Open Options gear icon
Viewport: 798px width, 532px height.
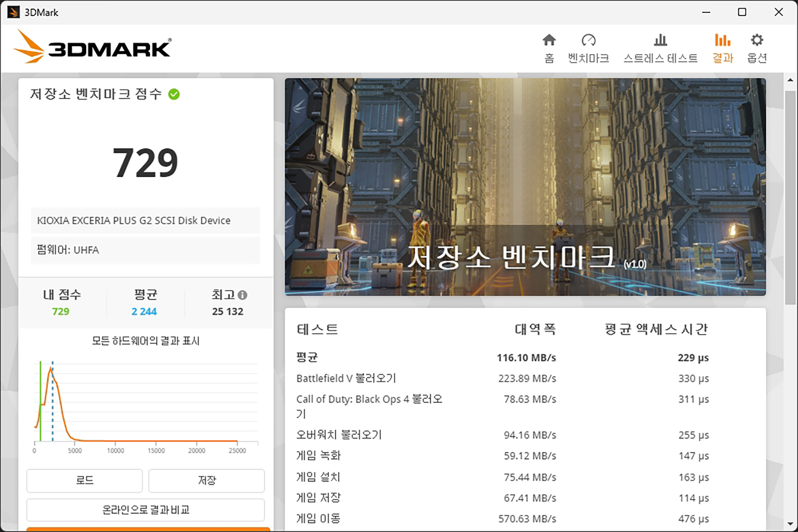757,40
